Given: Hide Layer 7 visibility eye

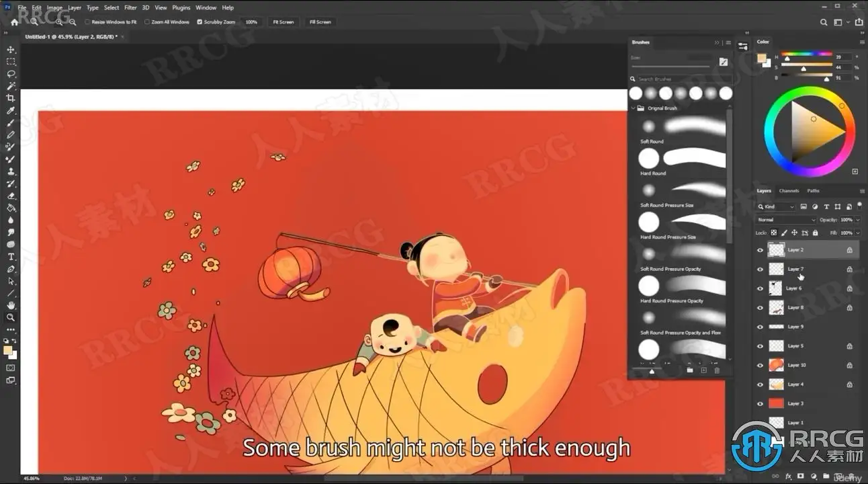Looking at the screenshot, I should (x=761, y=269).
